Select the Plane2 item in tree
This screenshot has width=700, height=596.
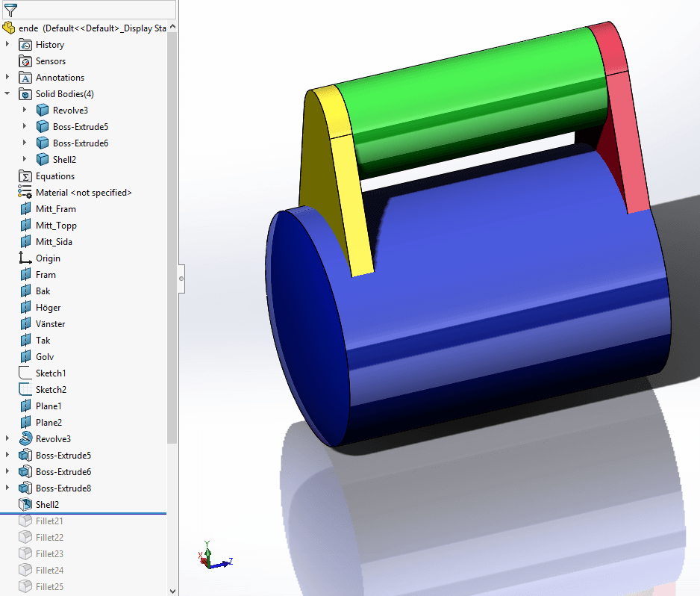pos(49,423)
